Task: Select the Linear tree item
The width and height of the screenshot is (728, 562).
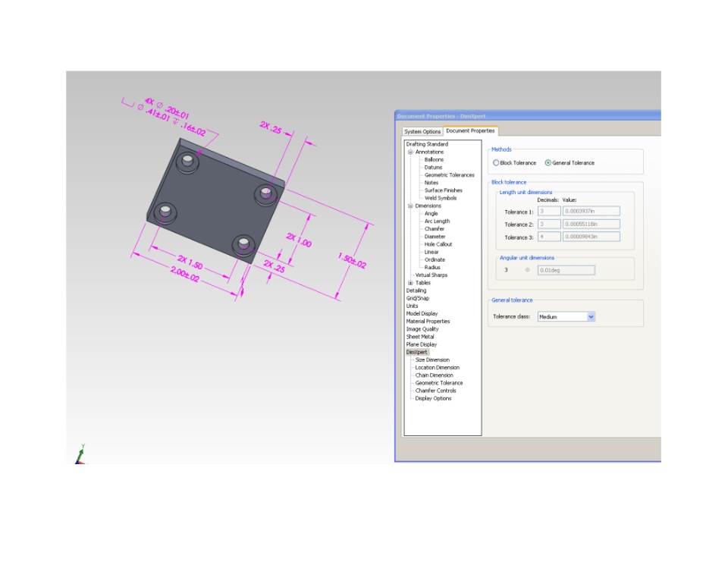Action: coord(431,252)
